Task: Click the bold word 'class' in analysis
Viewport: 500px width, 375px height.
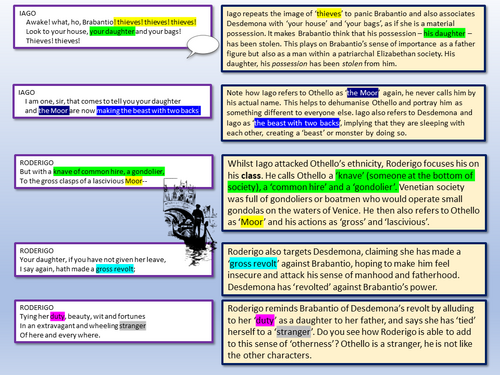Action: click(x=251, y=175)
